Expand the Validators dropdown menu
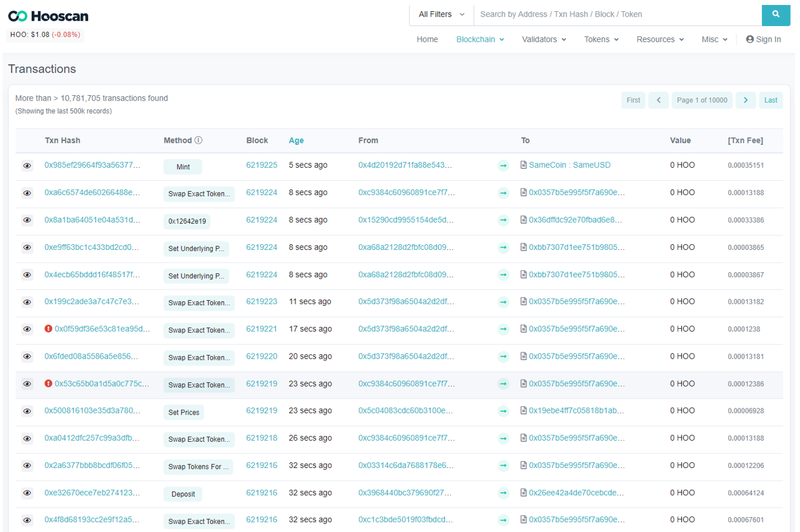 point(544,39)
